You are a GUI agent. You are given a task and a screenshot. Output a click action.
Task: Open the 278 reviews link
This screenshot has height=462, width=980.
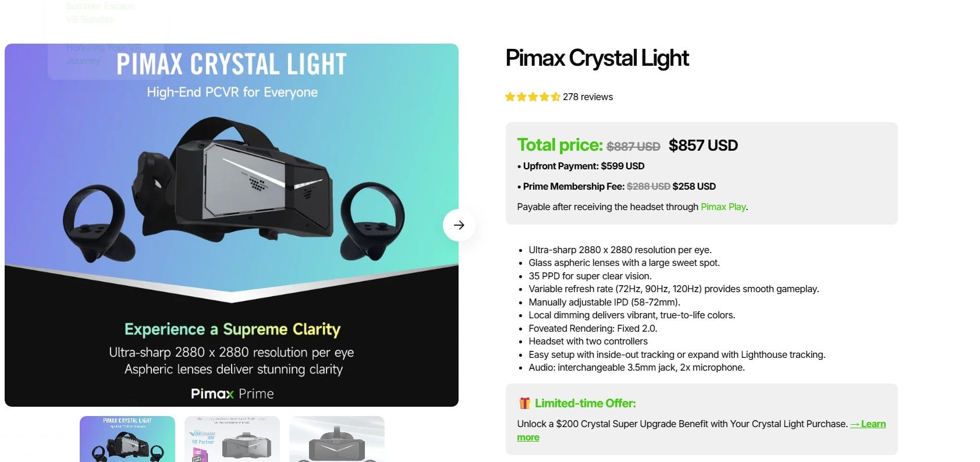pos(588,97)
